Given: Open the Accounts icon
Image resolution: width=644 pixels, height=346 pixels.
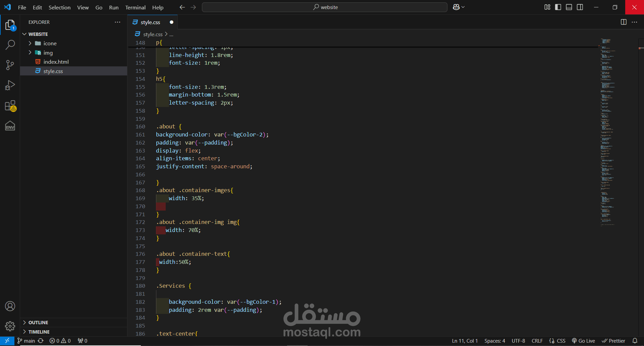Looking at the screenshot, I should (x=10, y=306).
